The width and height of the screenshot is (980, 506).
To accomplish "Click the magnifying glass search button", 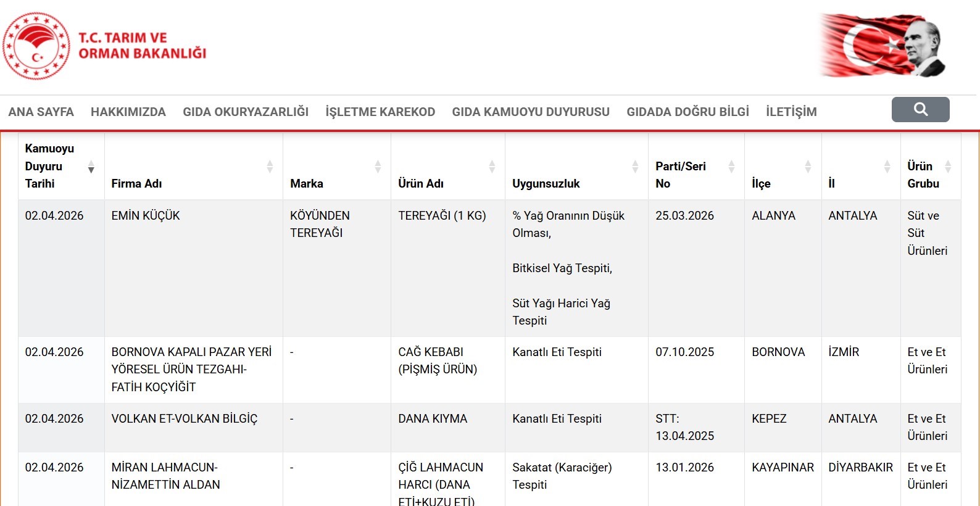I will [x=920, y=110].
